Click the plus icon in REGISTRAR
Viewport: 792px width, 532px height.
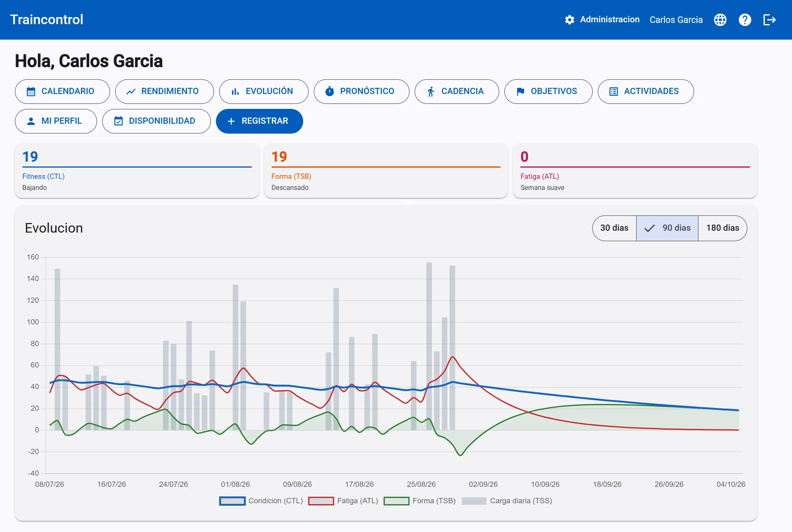click(x=231, y=121)
